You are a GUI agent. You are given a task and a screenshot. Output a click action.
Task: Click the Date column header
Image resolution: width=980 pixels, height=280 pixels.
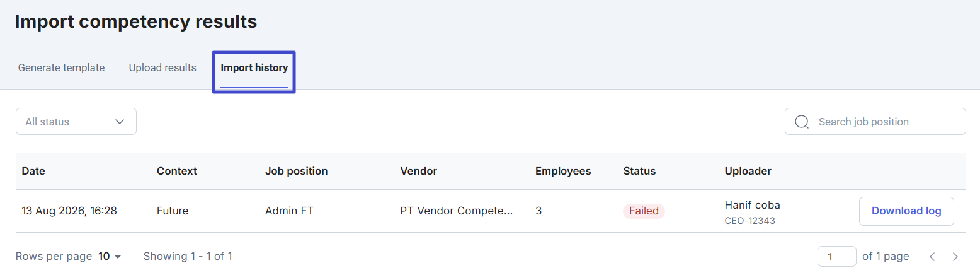point(33,171)
